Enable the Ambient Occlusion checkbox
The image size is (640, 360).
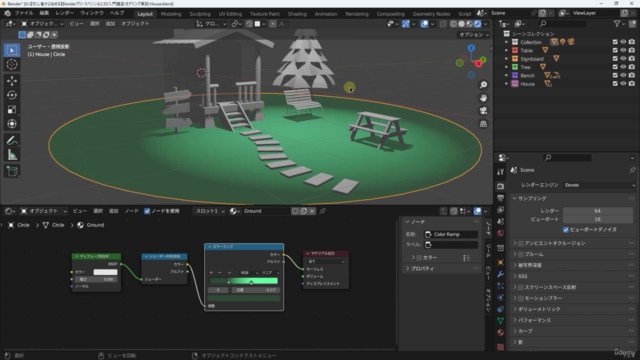[x=521, y=243]
